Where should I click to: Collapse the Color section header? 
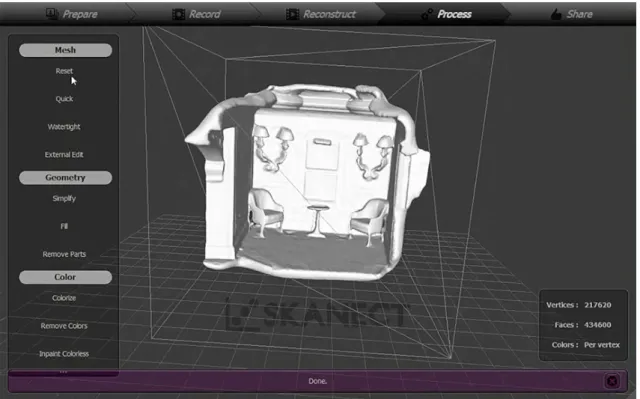65,277
